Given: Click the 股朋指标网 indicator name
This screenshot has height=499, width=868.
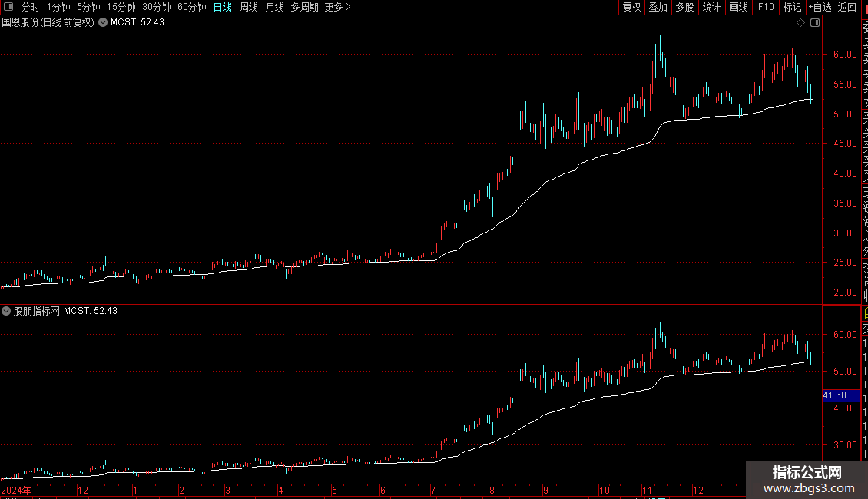Looking at the screenshot, I should 37,311.
